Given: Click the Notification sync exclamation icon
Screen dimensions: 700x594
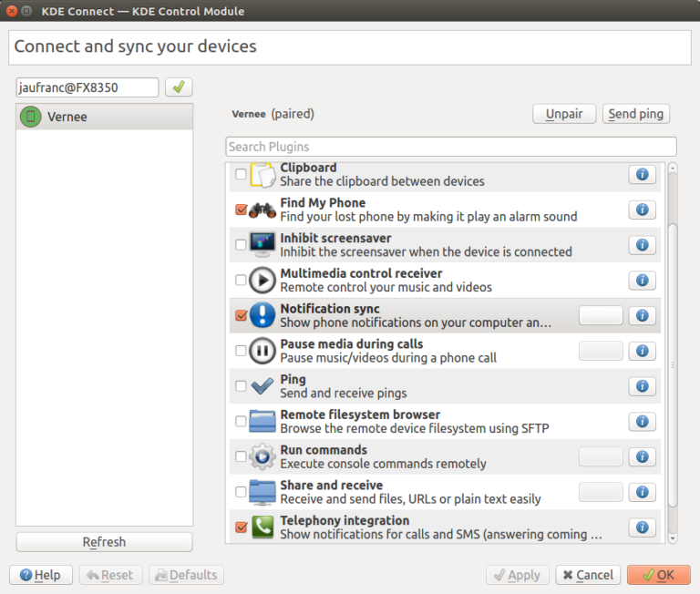Looking at the screenshot, I should tap(262, 315).
